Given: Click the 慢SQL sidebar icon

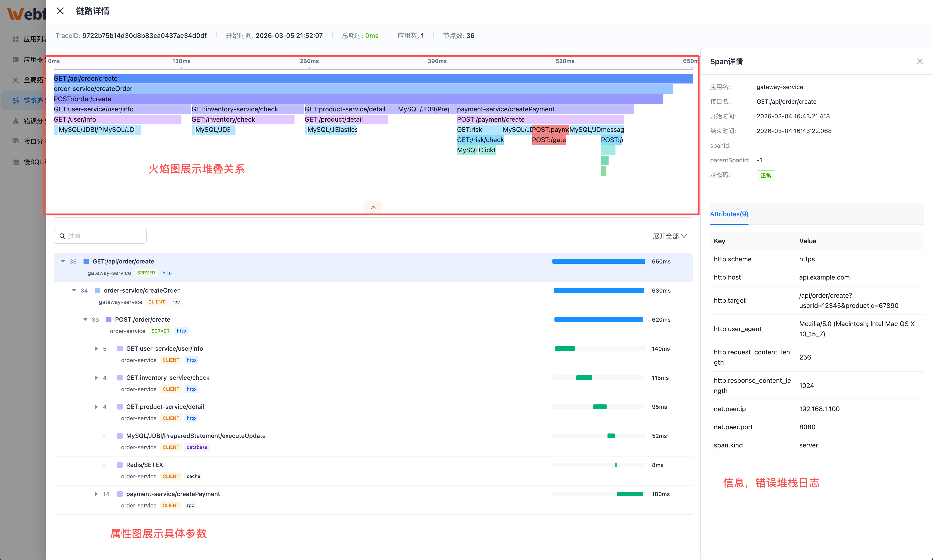Looking at the screenshot, I should pyautogui.click(x=16, y=162).
